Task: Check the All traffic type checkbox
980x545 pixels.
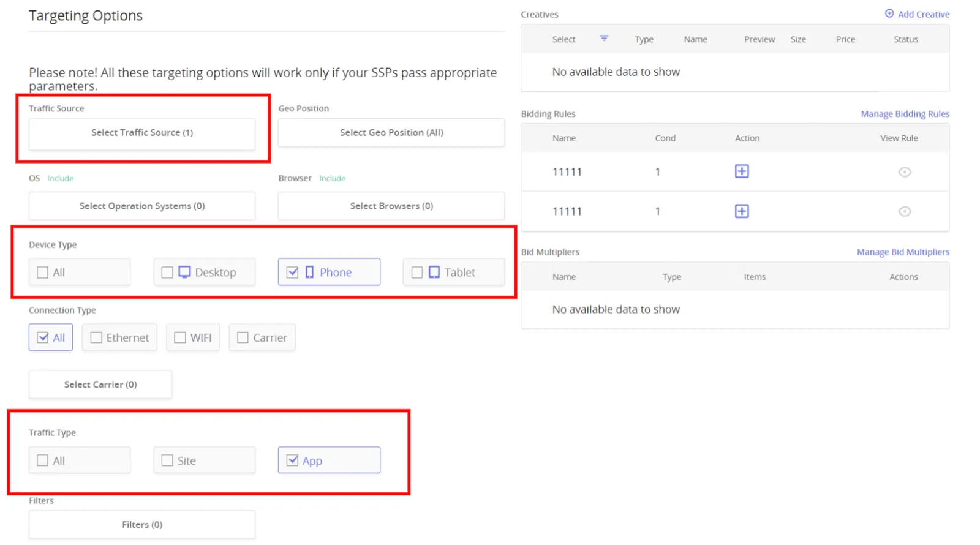Action: coord(42,460)
